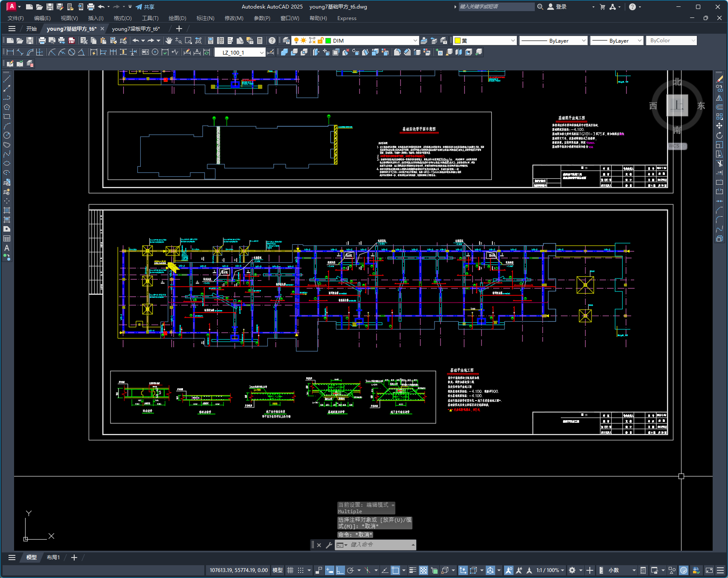Open the DIM layer dropdown
The width and height of the screenshot is (728, 578).
coord(415,41)
